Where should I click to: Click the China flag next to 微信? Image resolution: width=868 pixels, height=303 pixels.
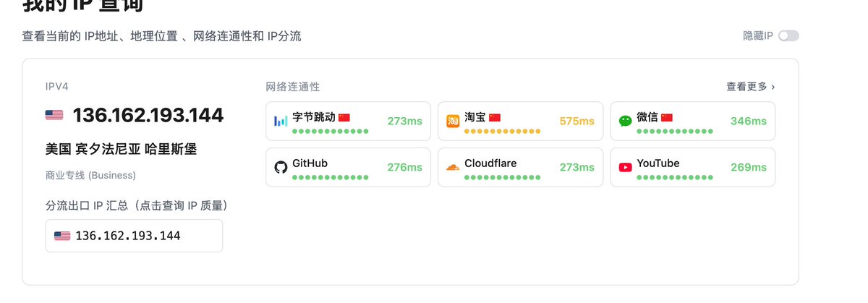[x=666, y=117]
